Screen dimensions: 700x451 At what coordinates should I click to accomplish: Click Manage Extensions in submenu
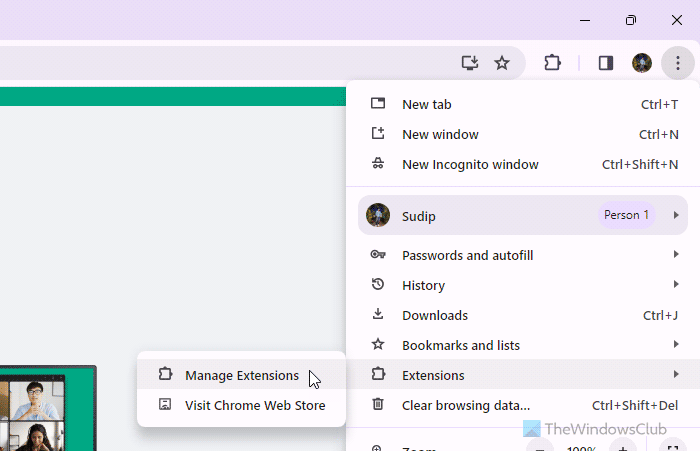tap(242, 375)
